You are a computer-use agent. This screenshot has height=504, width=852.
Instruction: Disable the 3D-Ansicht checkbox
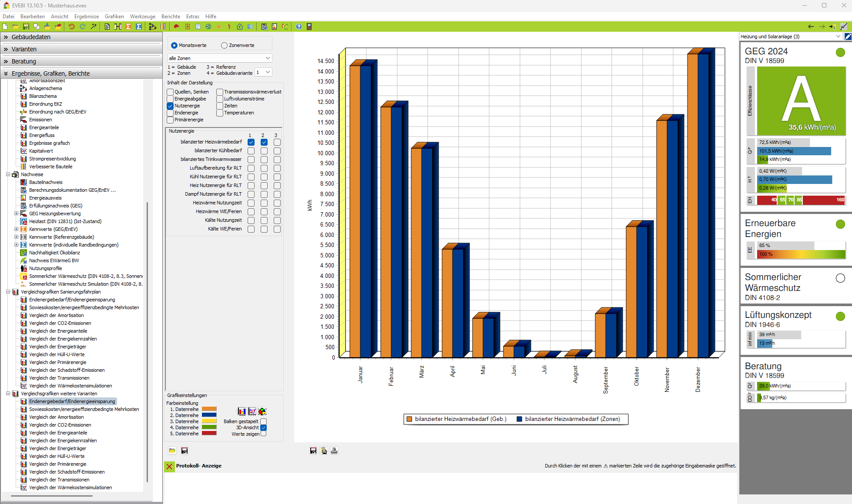pos(263,428)
